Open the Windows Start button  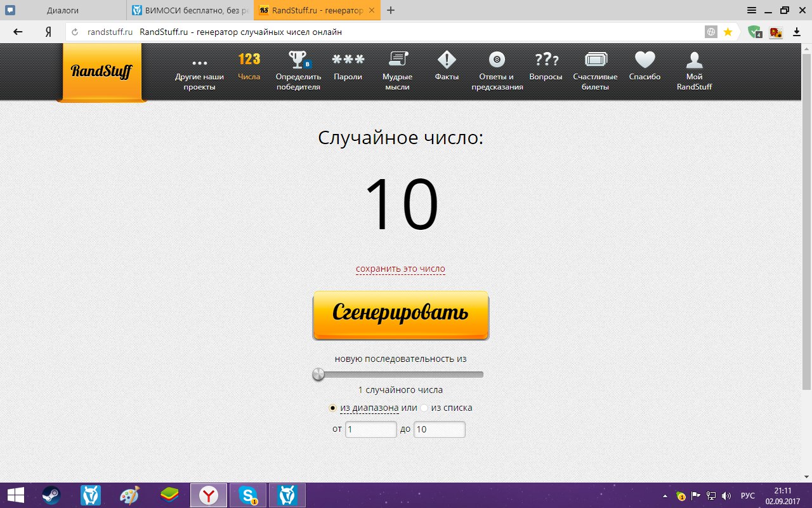[15, 495]
